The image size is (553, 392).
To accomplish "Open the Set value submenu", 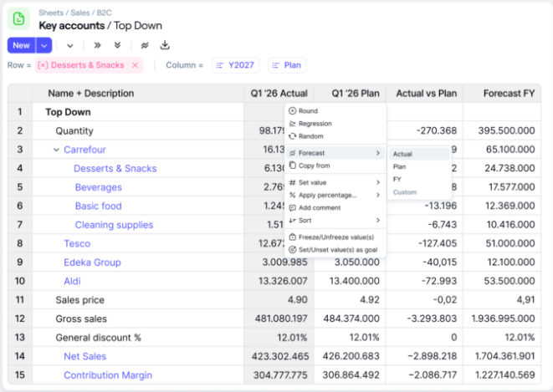I will 335,182.
